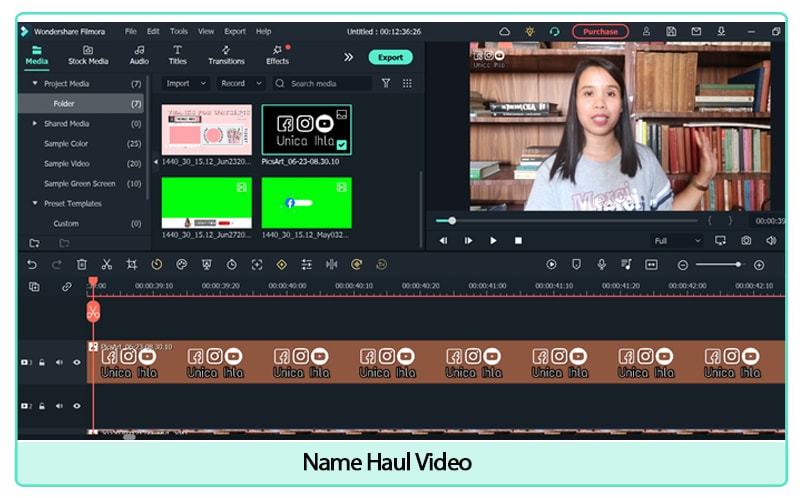Viewport: 800px width, 498px height.
Task: Select the scissors split tool
Action: [x=107, y=264]
